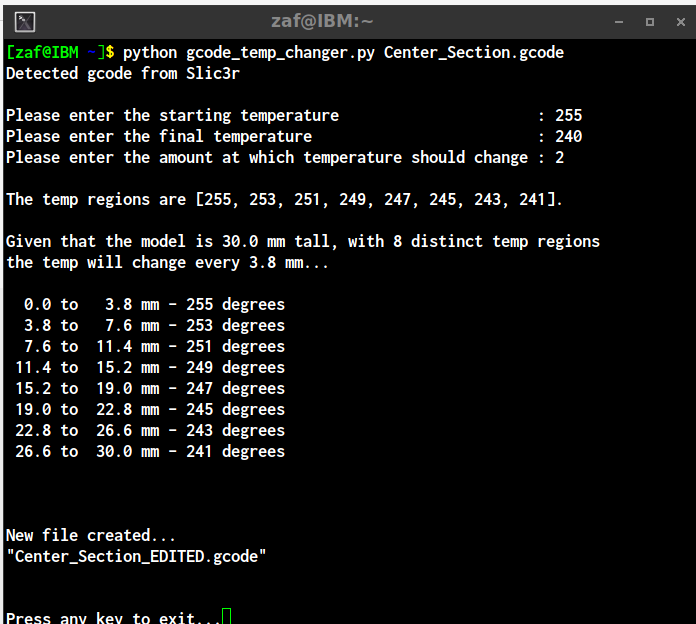Click the zaf@IBM:~ window title
This screenshot has width=696, height=624.
[x=322, y=21]
